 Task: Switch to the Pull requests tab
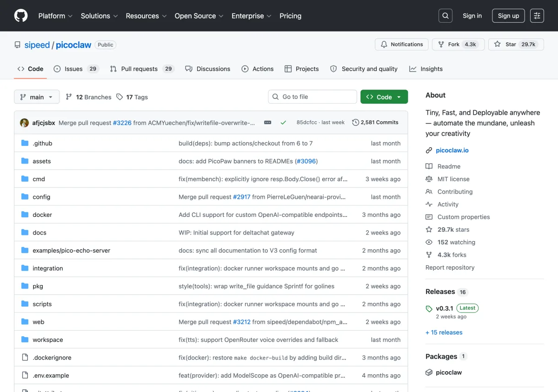(141, 69)
